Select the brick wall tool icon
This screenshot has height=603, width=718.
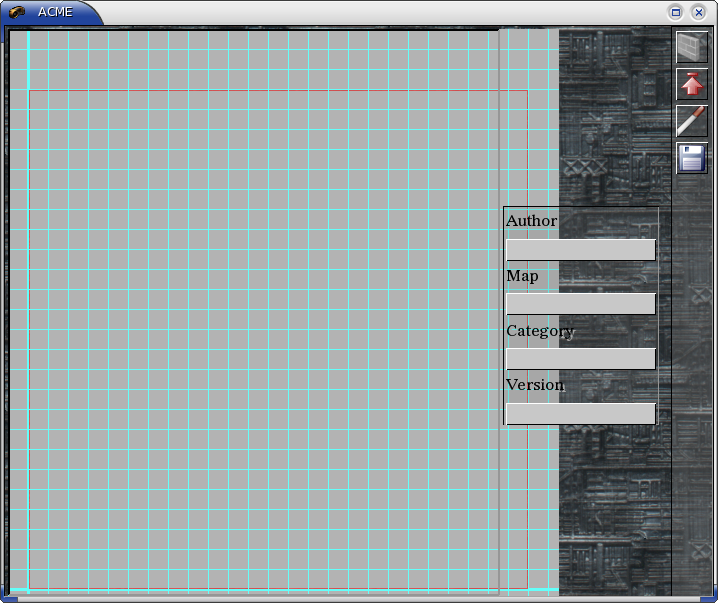[x=692, y=47]
